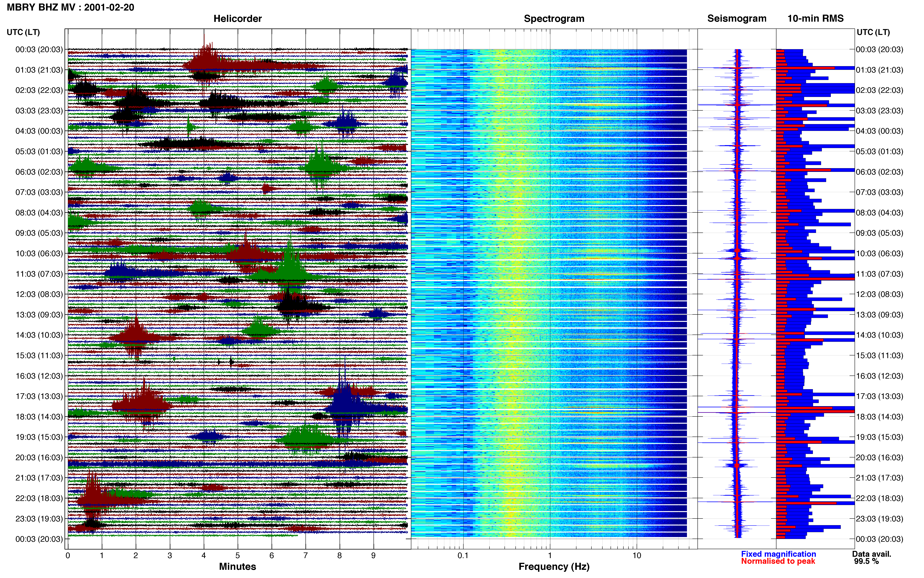This screenshot has width=924, height=578.
Task: Click the left '21:03 (17:03)' time label
Action: (39, 478)
